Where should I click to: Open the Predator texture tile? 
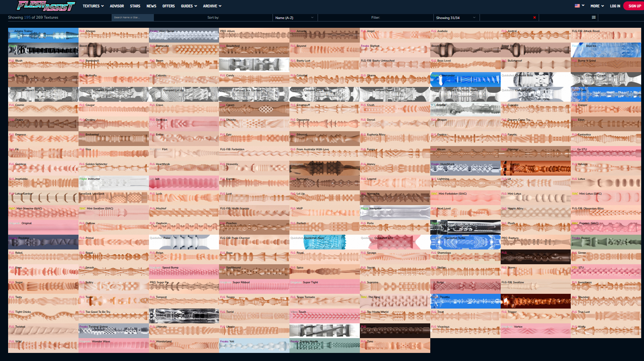(43, 242)
